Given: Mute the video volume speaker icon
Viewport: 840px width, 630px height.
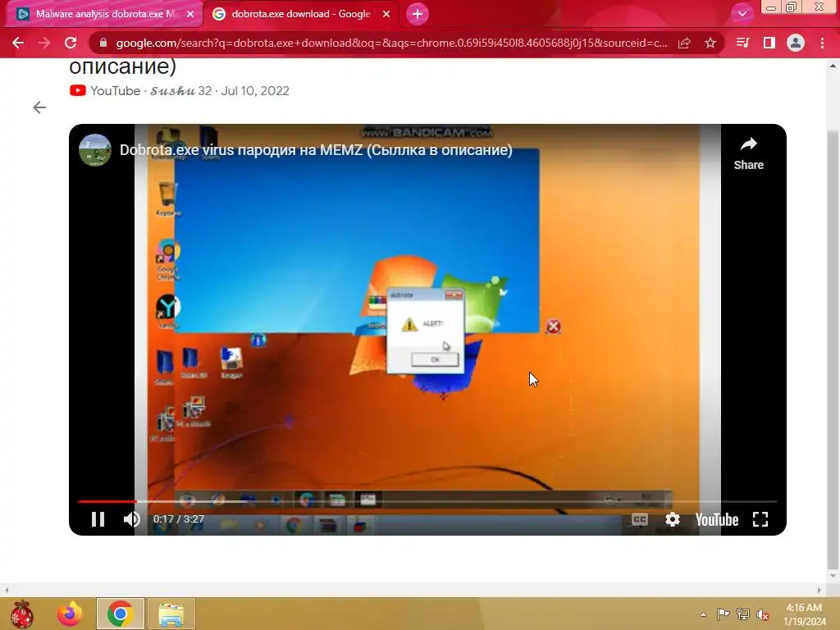Looking at the screenshot, I should 131,519.
